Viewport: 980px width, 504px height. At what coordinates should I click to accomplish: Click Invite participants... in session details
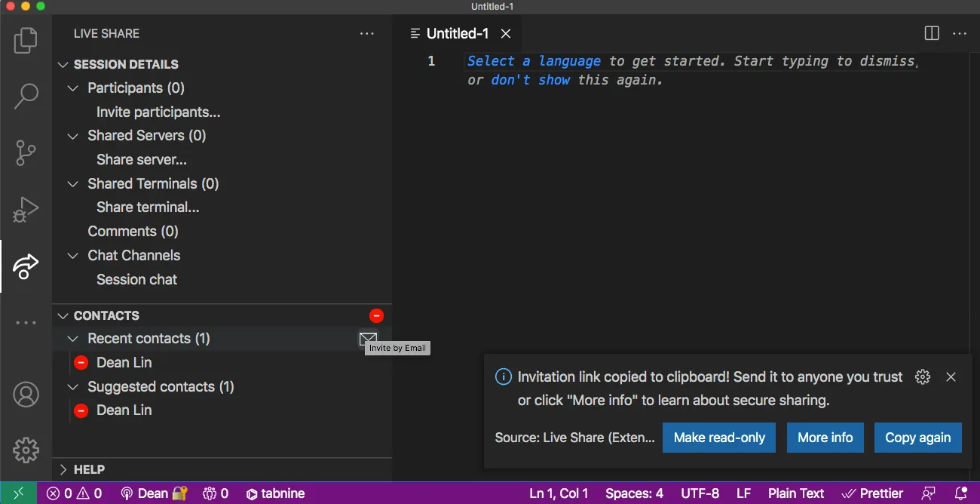[158, 112]
